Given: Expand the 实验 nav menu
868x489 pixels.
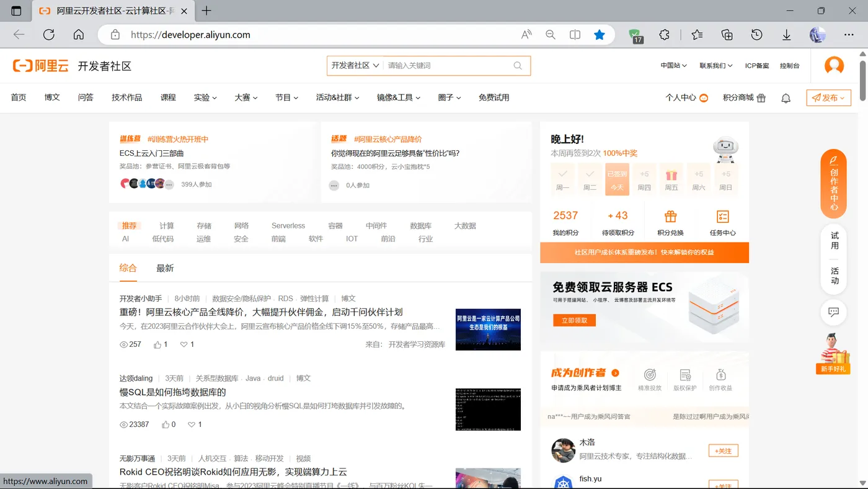Looking at the screenshot, I should [x=205, y=97].
